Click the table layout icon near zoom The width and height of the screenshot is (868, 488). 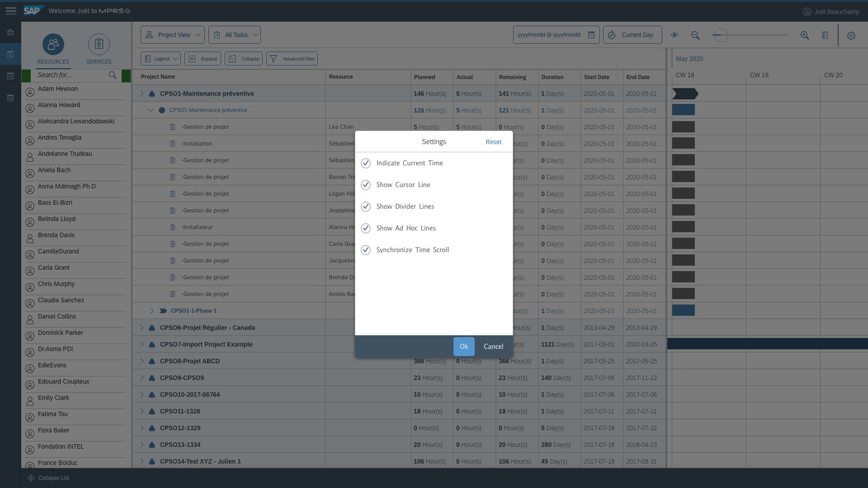tap(825, 35)
